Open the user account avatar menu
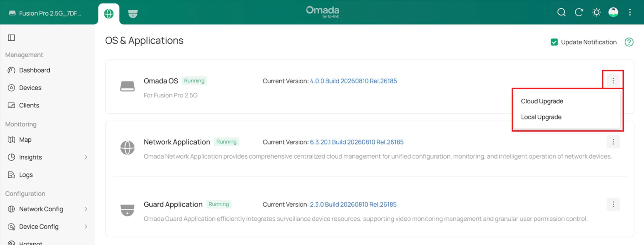 pyautogui.click(x=613, y=12)
